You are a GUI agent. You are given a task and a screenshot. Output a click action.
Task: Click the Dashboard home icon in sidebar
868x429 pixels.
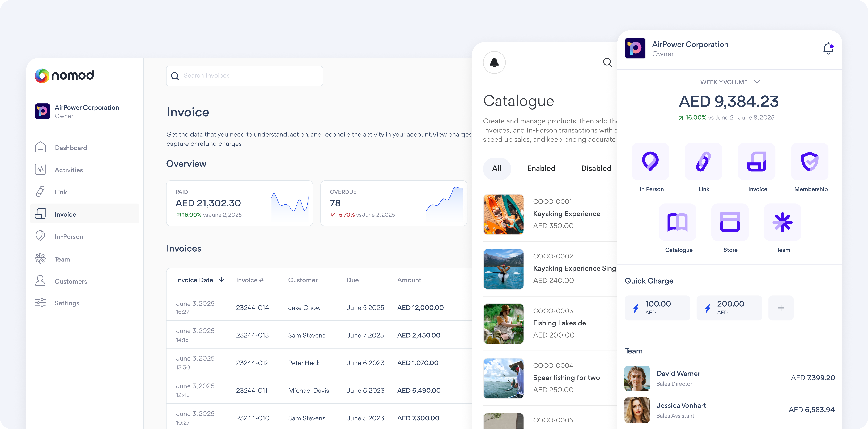click(40, 147)
